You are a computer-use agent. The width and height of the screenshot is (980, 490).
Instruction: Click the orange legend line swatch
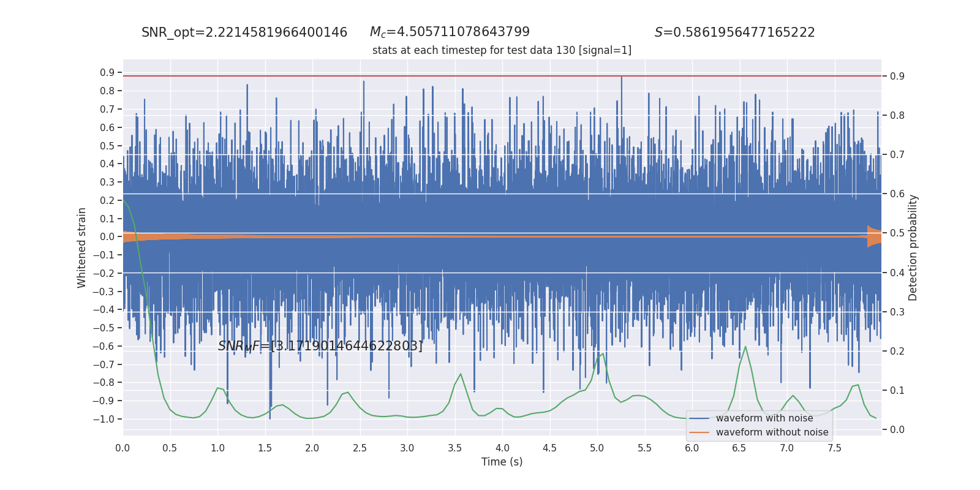coord(699,432)
